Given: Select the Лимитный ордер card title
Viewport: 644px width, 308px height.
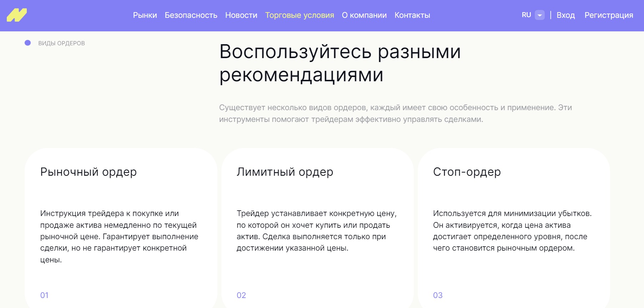Looking at the screenshot, I should tap(285, 172).
